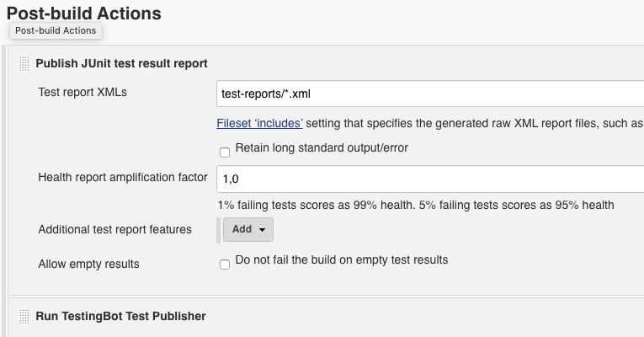Click the Do not fail the build label text
The image size is (644, 337).
click(342, 259)
